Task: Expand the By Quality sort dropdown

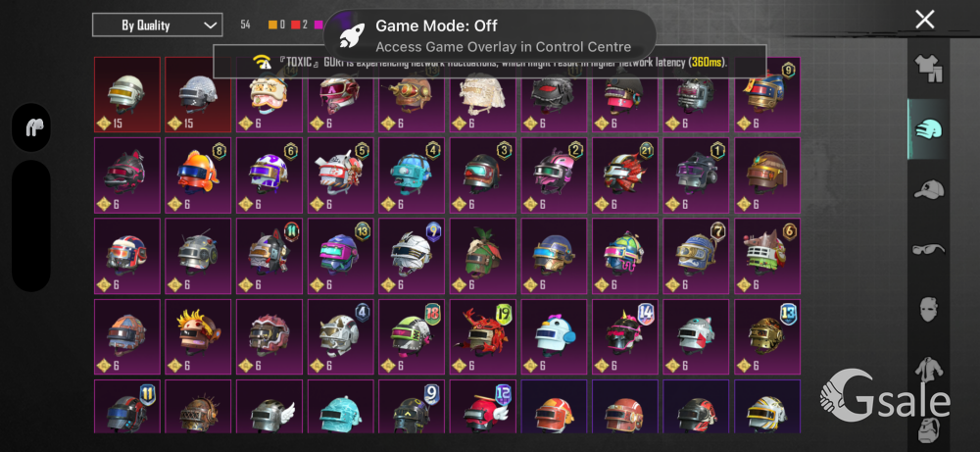Action: 157,25
